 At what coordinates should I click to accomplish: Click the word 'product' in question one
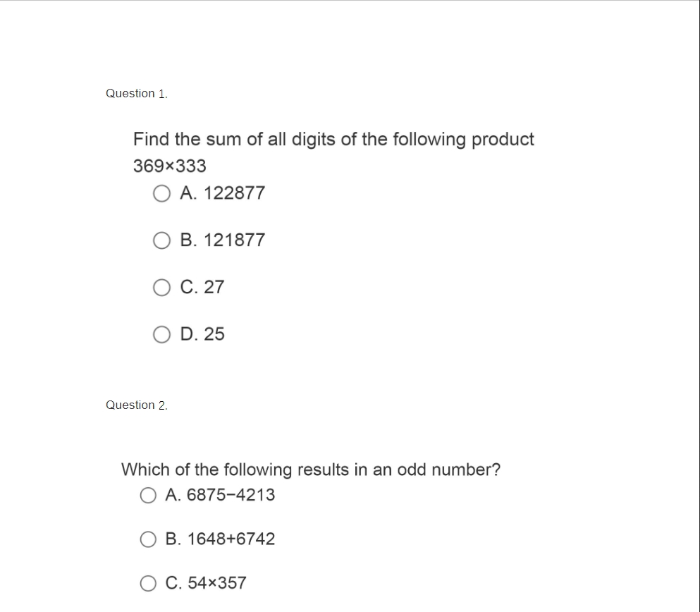pos(503,140)
